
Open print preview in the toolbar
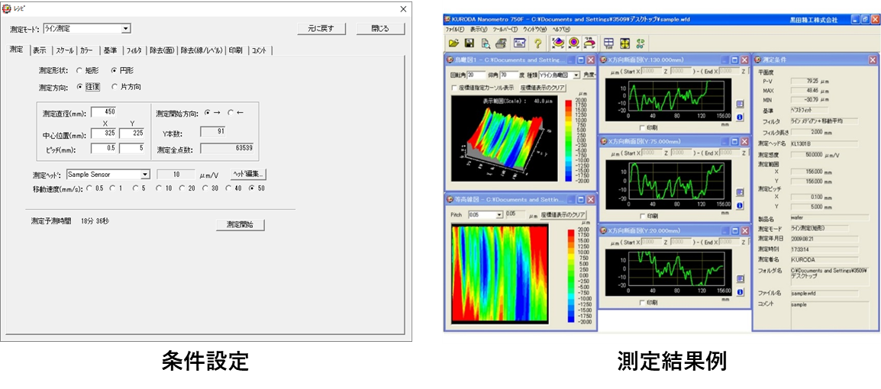pyautogui.click(x=485, y=42)
